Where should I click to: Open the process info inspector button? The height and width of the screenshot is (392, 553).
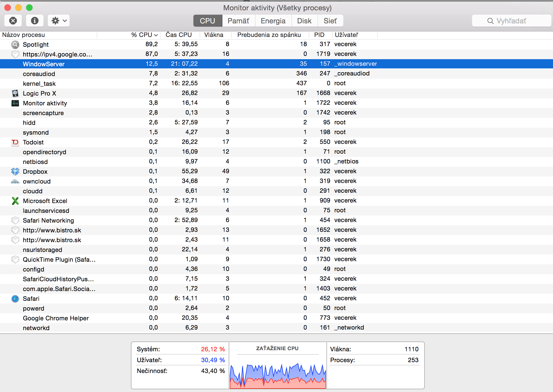[x=35, y=21]
